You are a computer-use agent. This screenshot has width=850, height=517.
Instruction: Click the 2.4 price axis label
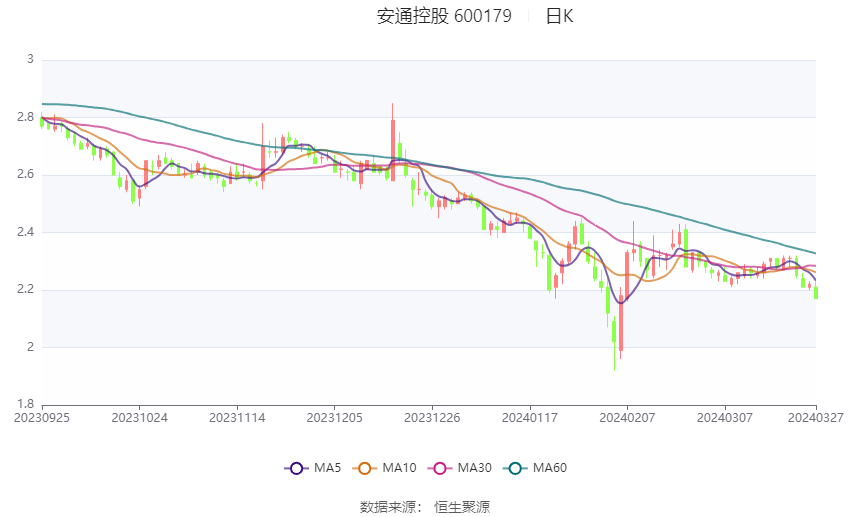pyautogui.click(x=25, y=232)
